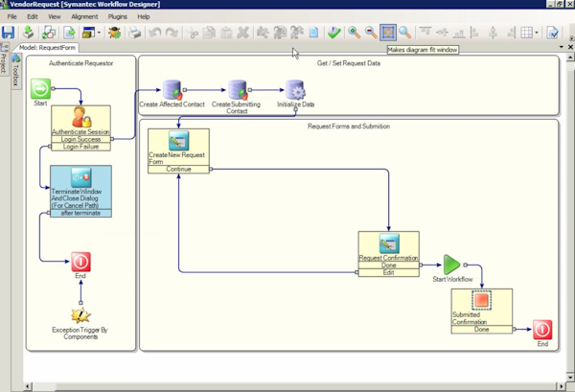This screenshot has height=392, width=575.
Task: Click the Login Failure output path
Action: click(x=80, y=147)
